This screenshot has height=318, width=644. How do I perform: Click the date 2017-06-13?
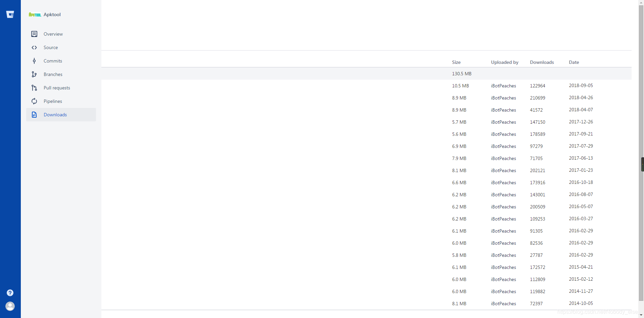click(581, 158)
